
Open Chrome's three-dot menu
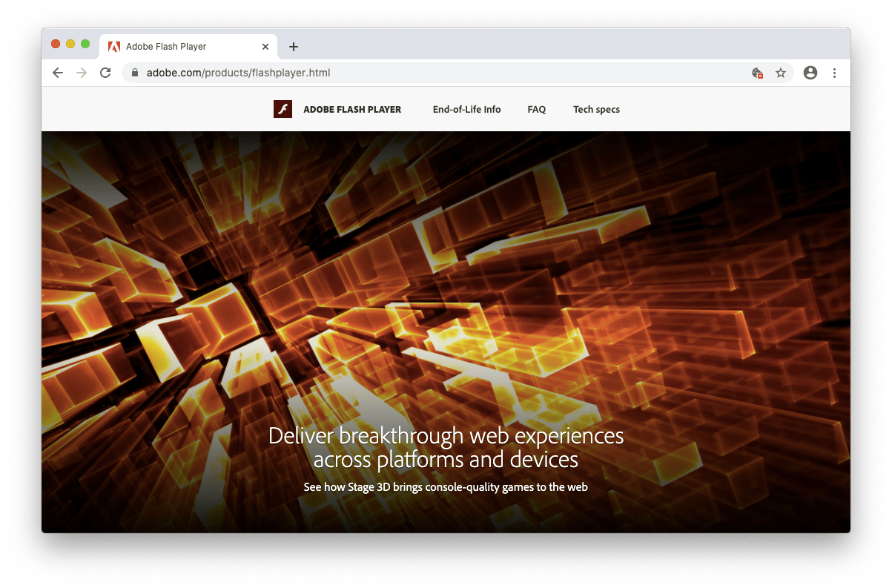pos(834,73)
